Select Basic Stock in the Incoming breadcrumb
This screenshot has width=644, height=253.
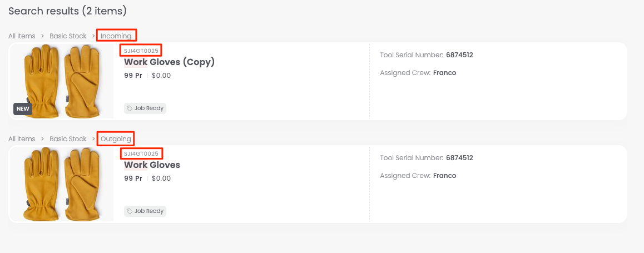tap(68, 36)
